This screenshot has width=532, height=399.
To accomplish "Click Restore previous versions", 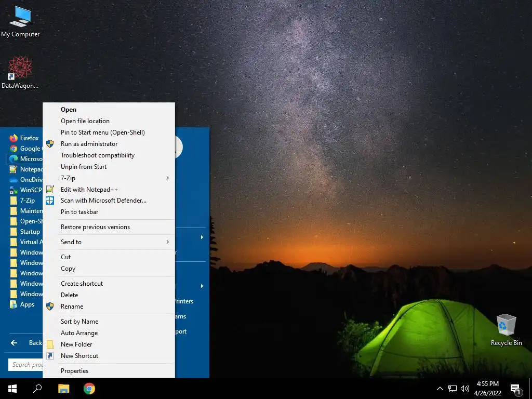I will pyautogui.click(x=109, y=227).
